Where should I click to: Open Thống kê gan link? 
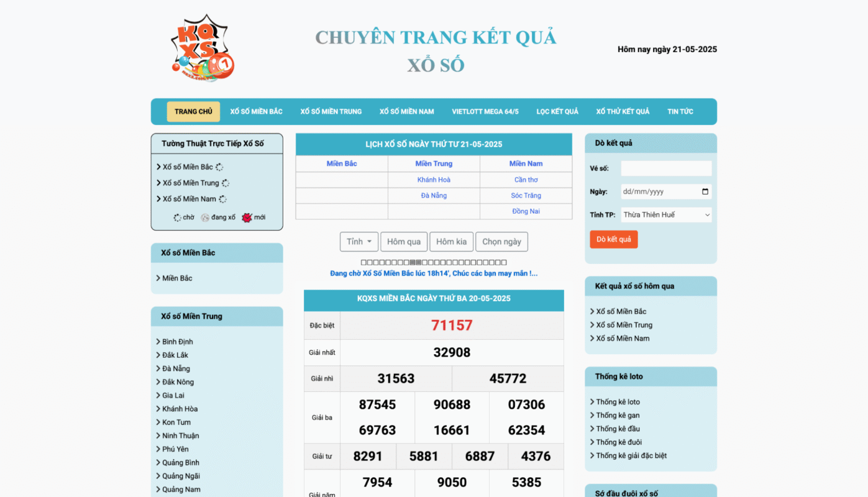click(x=618, y=416)
